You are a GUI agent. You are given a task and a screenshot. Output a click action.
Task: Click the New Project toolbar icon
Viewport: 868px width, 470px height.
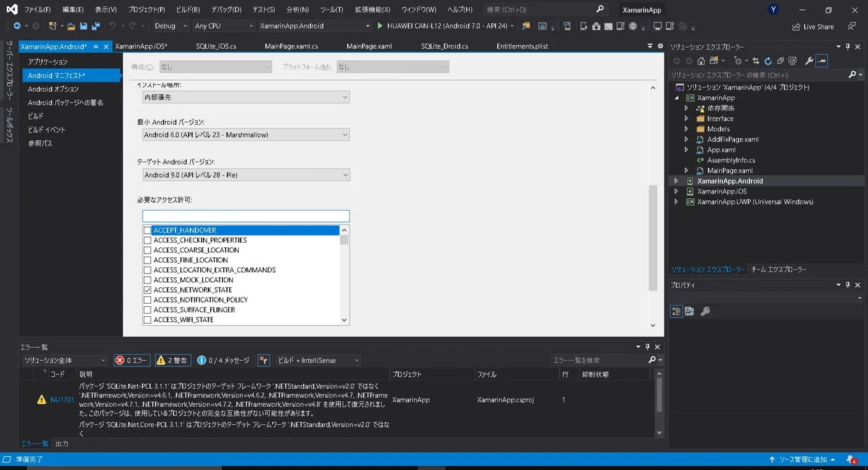53,26
